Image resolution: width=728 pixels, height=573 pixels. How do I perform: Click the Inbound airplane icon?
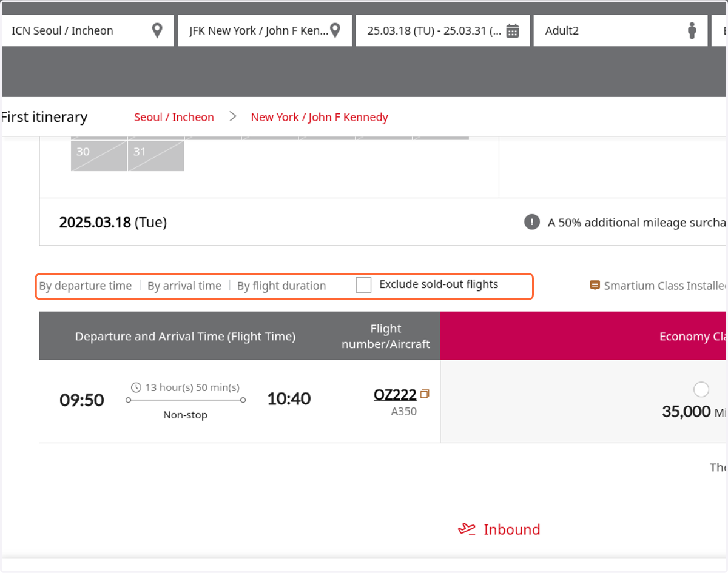[467, 529]
